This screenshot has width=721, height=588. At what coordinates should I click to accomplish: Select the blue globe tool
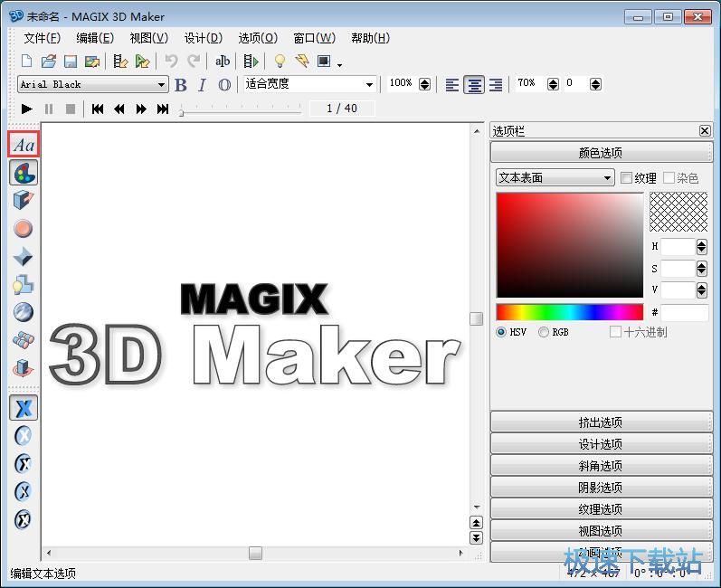point(23,312)
